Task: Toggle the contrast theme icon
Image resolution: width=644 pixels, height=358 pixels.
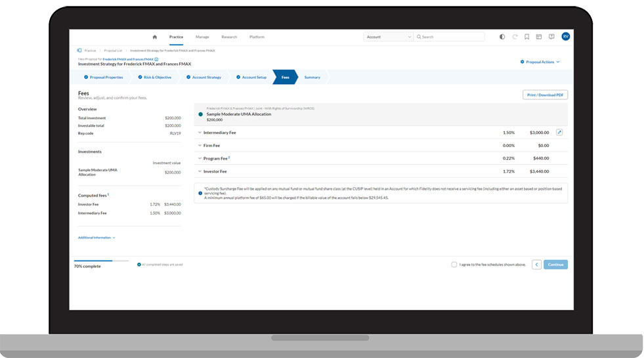Action: click(502, 37)
